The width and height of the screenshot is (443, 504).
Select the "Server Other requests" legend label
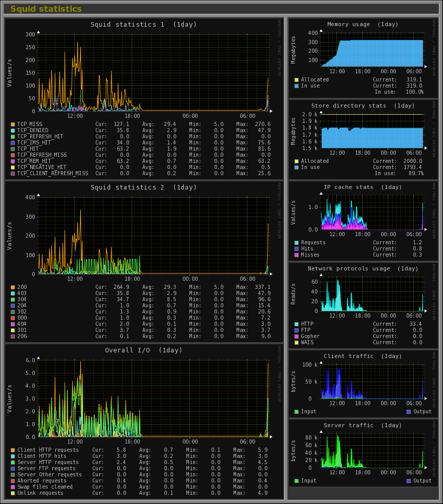click(50, 474)
